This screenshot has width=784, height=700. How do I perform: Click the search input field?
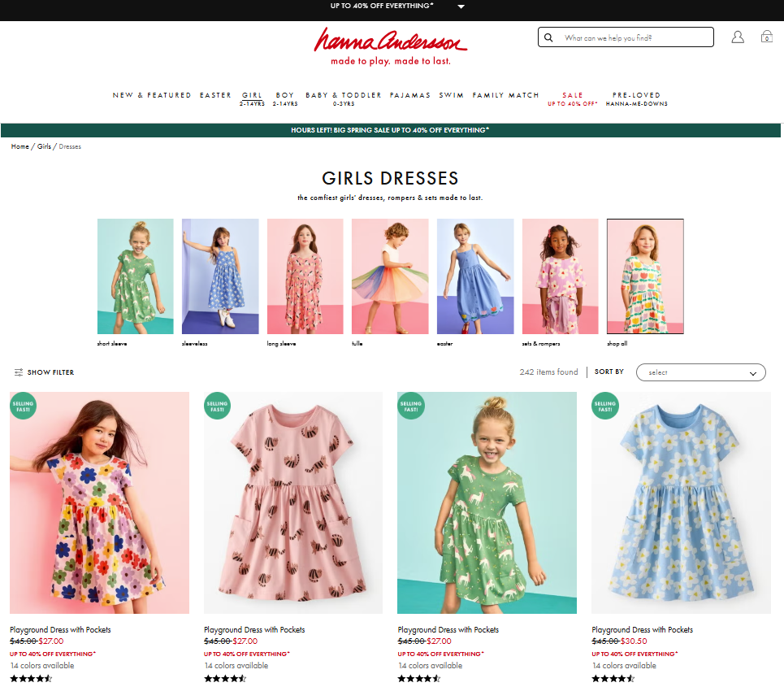pyautogui.click(x=634, y=37)
